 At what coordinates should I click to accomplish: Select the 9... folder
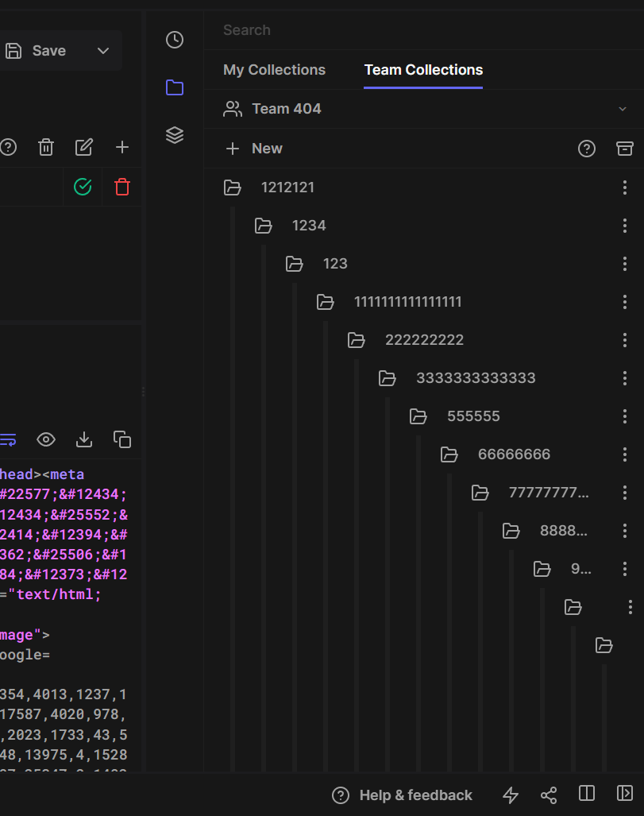point(581,569)
